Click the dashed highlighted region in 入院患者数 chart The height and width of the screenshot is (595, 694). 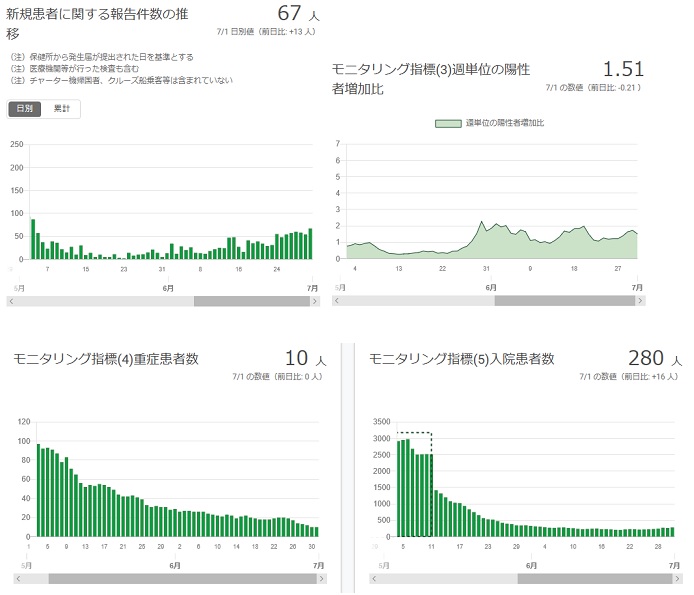pos(414,485)
